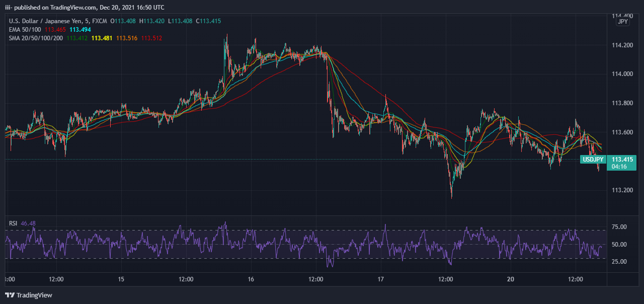
Task: Click the TradingView logo at the bottom
Action: tap(29, 295)
